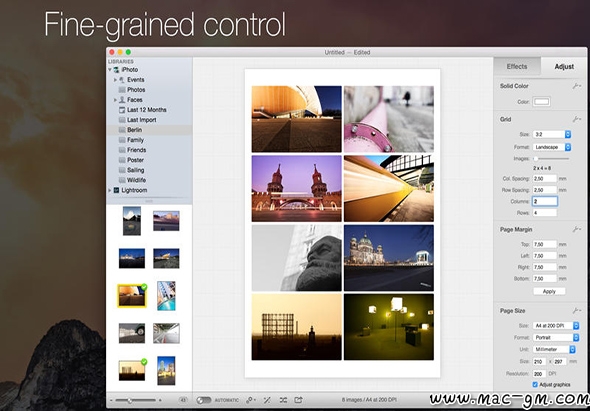The width and height of the screenshot is (590, 411).
Task: Click the share export icon in bottom toolbar
Action: [x=298, y=400]
